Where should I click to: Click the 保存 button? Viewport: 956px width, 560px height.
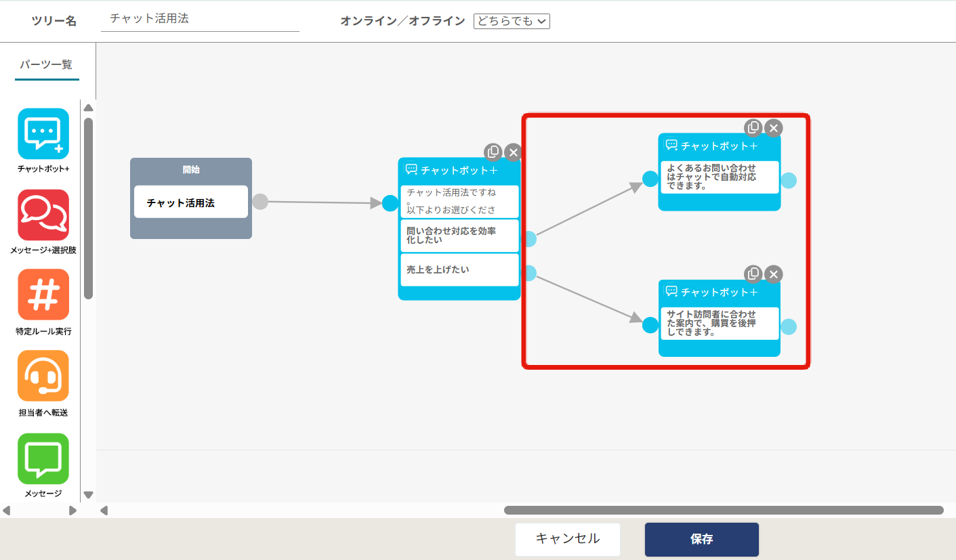(701, 539)
